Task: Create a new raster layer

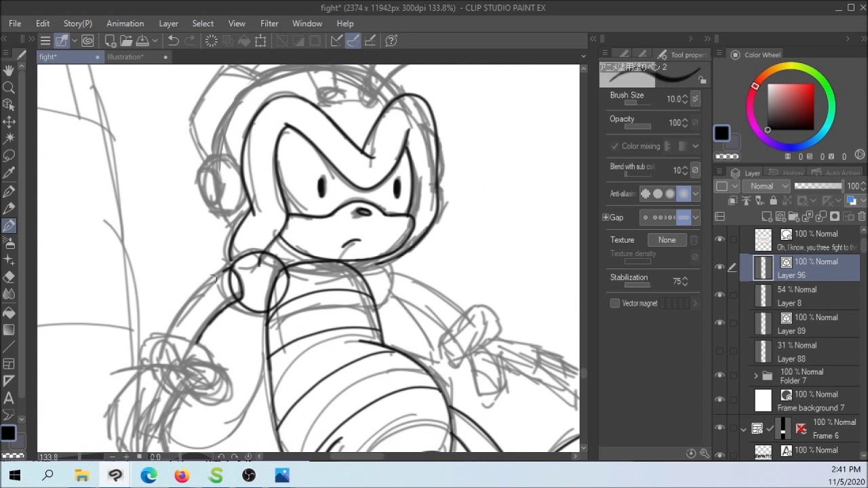Action: click(767, 216)
